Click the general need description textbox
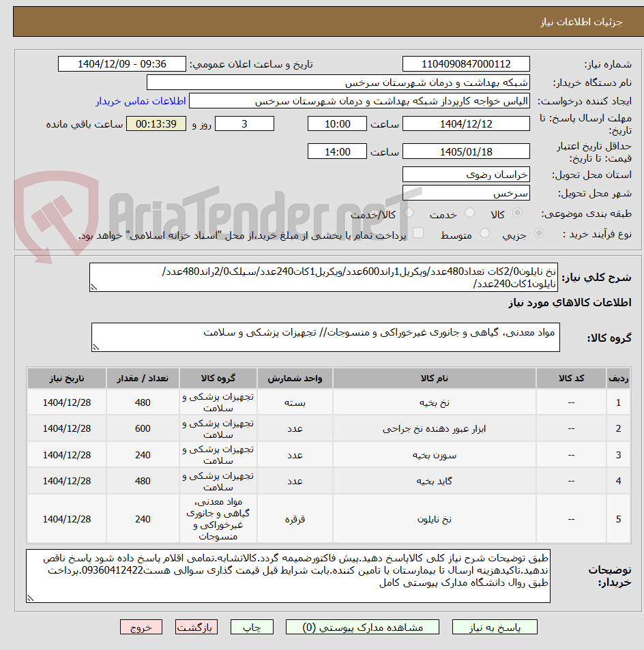The width and height of the screenshot is (644, 650). [323, 278]
